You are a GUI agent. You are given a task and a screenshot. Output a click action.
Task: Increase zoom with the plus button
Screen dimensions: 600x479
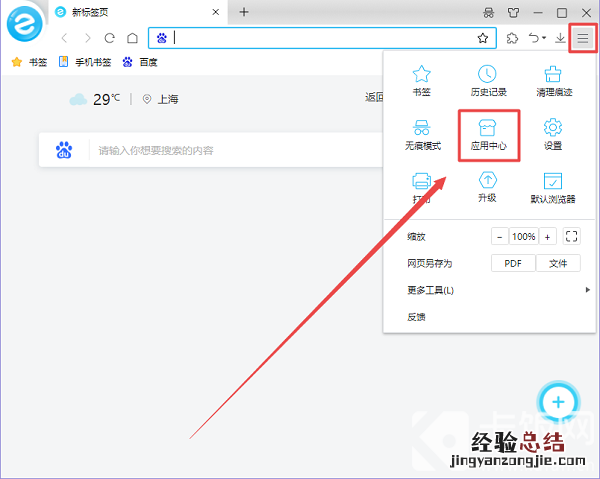pos(548,236)
